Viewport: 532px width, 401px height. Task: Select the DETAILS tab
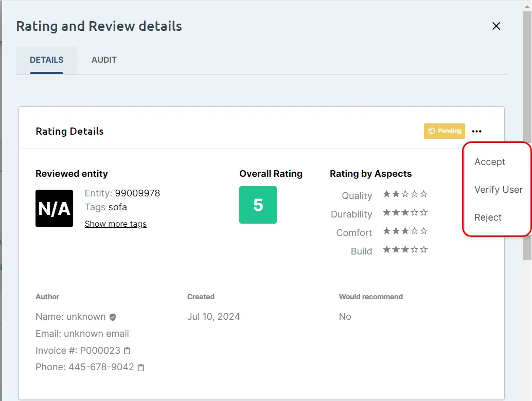coord(46,60)
